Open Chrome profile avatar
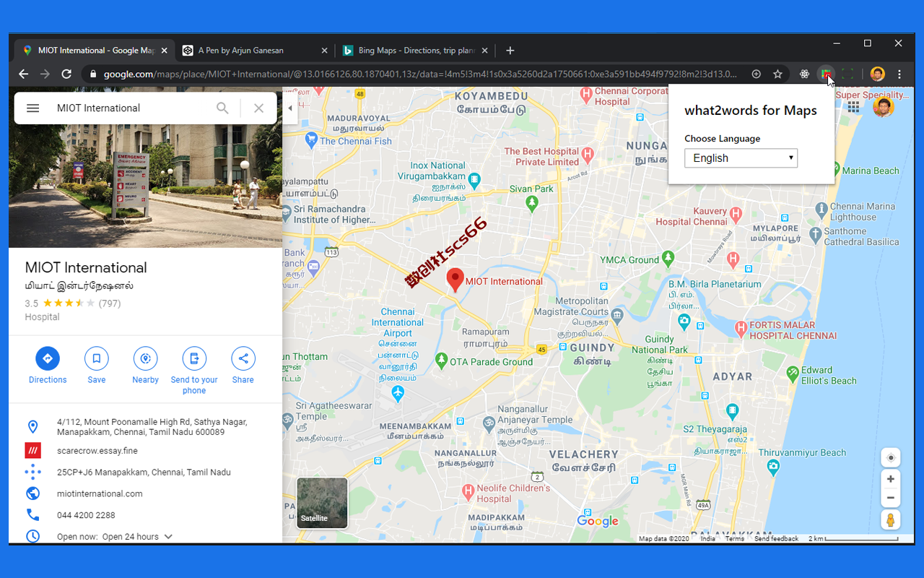 878,74
